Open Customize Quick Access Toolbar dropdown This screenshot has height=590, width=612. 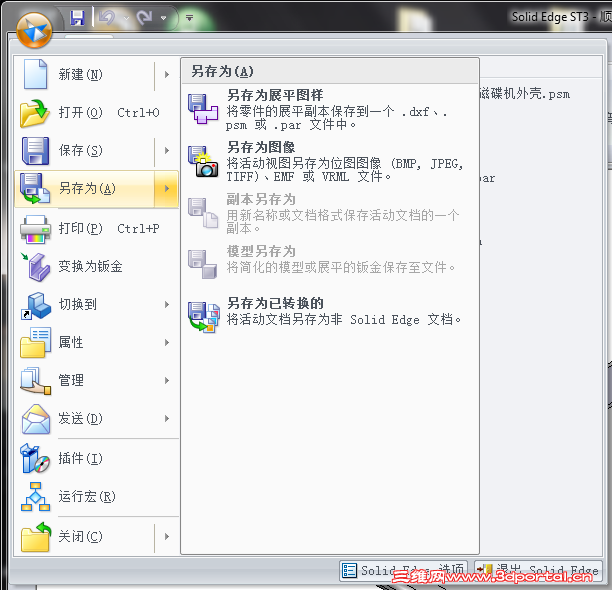pos(189,18)
